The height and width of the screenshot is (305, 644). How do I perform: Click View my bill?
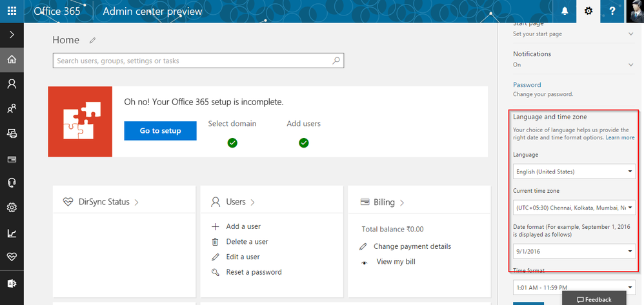click(396, 262)
